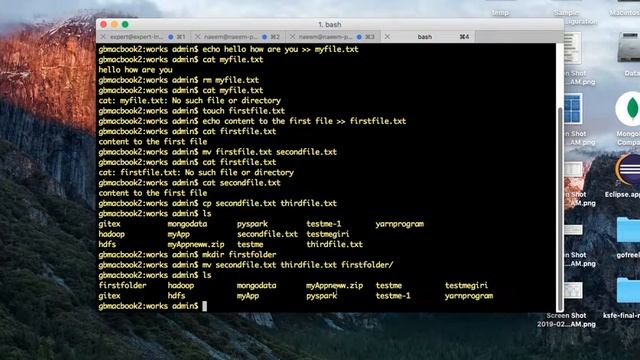640x360 pixels.
Task: Click 'thirdfile.txt' in first ls output
Action: click(x=334, y=244)
